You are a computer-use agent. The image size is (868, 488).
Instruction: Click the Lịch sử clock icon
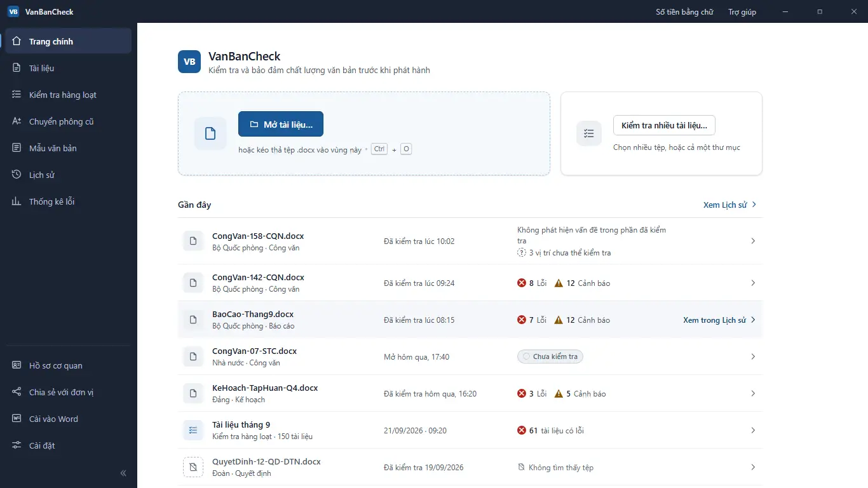(17, 175)
